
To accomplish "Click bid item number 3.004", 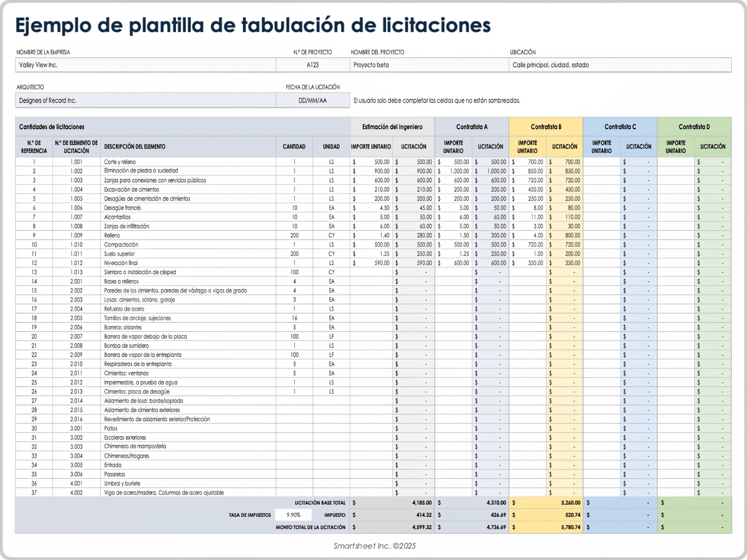I will (76, 456).
